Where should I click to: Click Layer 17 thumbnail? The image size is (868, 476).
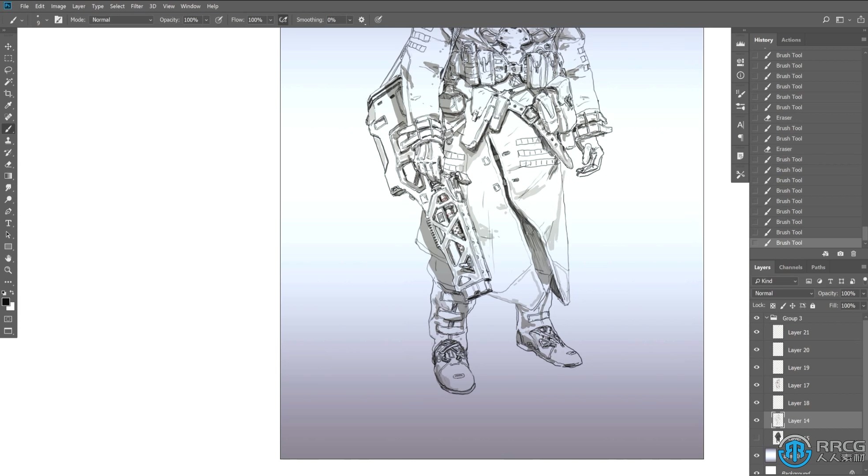(778, 385)
